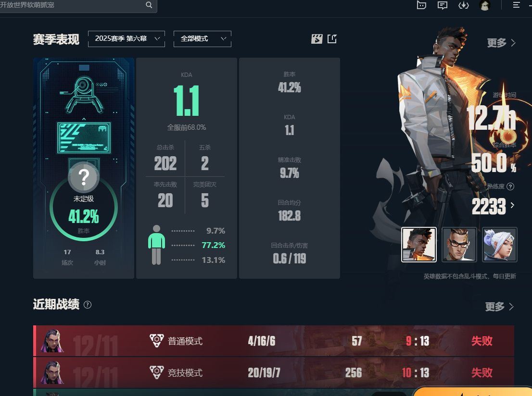
Task: Collapse the rank card chevron arrow
Action: pyautogui.click(x=84, y=119)
